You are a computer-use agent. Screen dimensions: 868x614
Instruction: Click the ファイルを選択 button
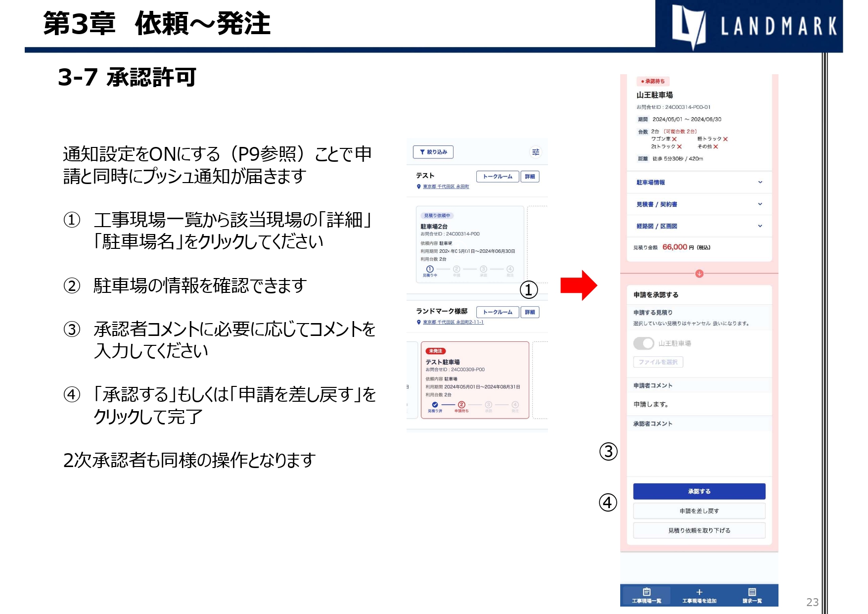click(658, 362)
